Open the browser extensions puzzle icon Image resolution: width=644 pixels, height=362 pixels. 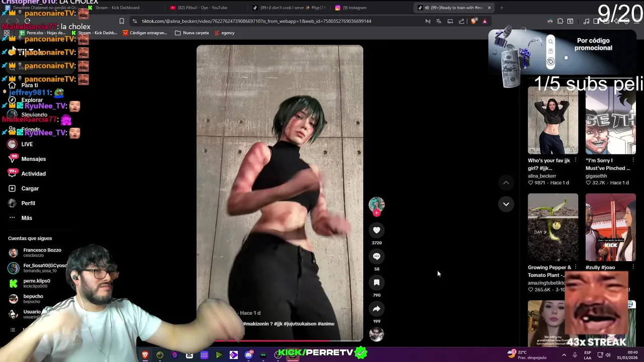[x=560, y=21]
